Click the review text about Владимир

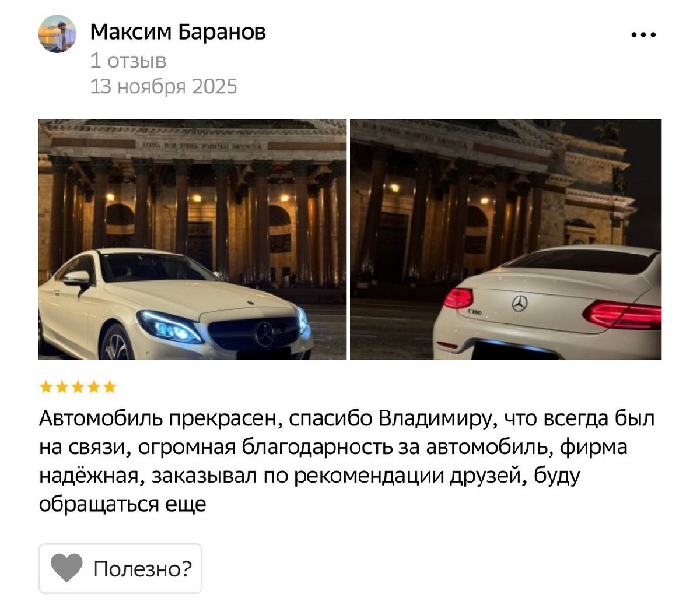tap(347, 461)
